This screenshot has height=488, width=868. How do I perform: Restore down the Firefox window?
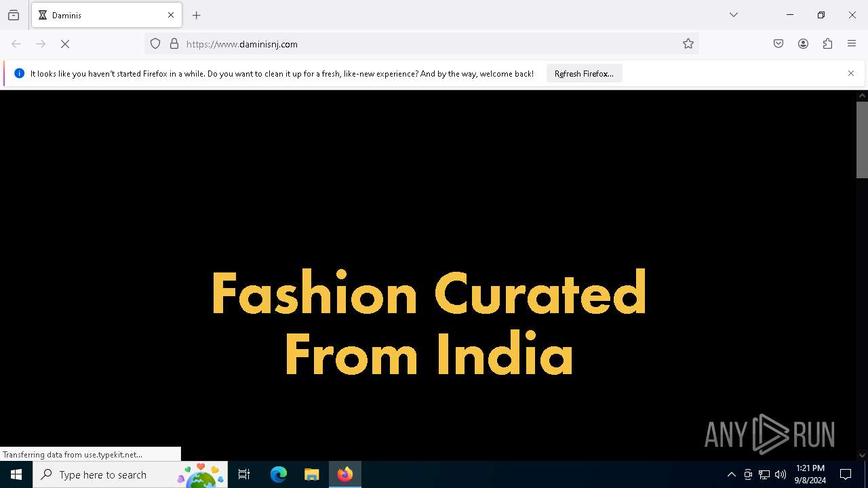pos(821,15)
